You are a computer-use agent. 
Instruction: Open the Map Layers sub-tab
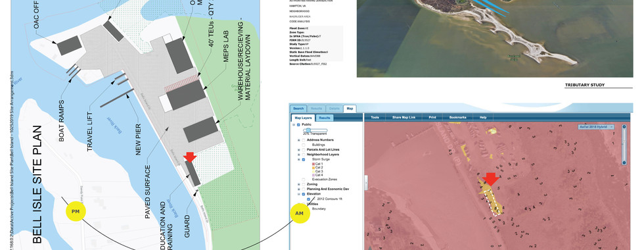click(303, 118)
